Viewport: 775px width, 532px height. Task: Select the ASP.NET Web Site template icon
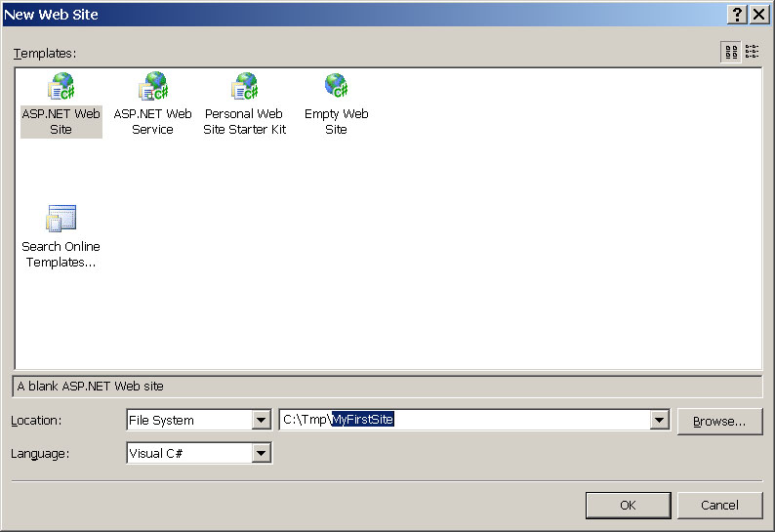61,86
